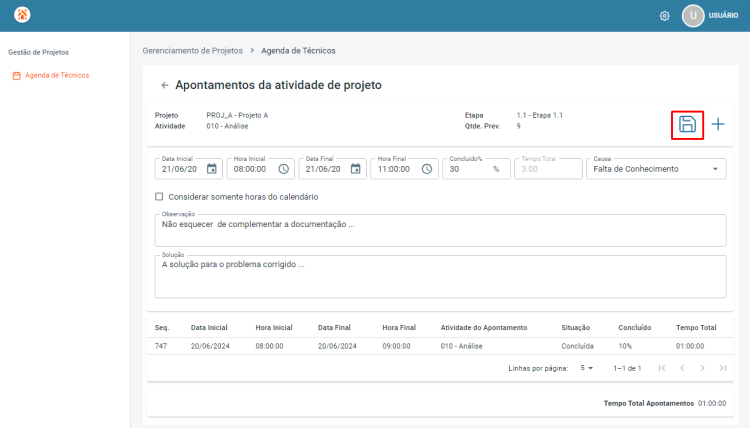Click the Data Final column header
The image size is (750, 428).
(x=334, y=328)
